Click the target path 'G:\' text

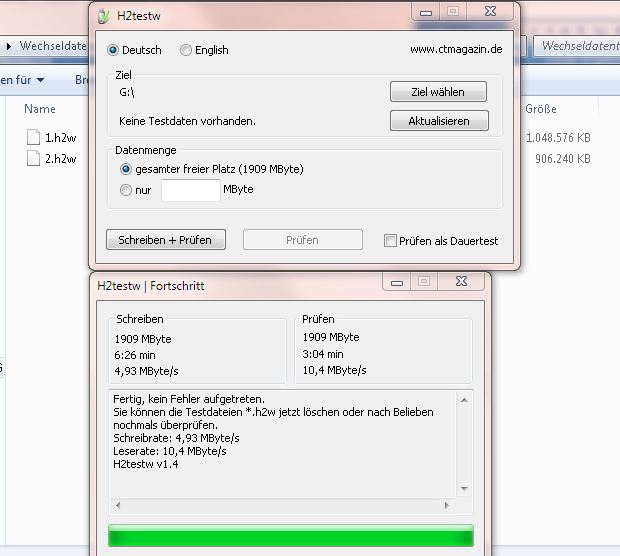point(127,92)
